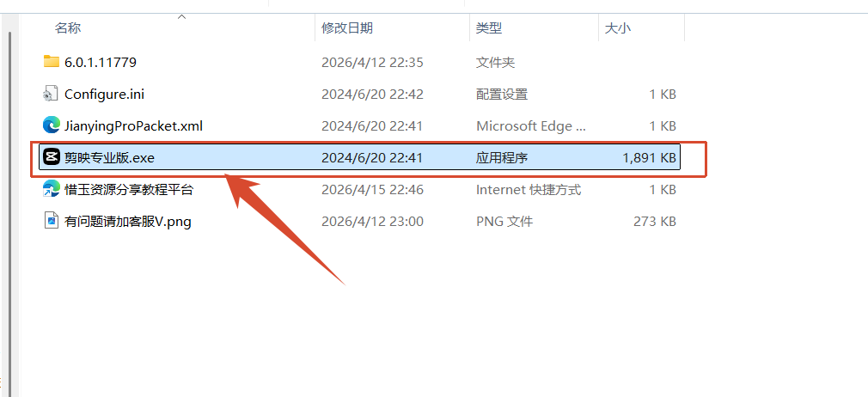
Task: Click the Configure.ini gear file icon
Action: pos(51,95)
